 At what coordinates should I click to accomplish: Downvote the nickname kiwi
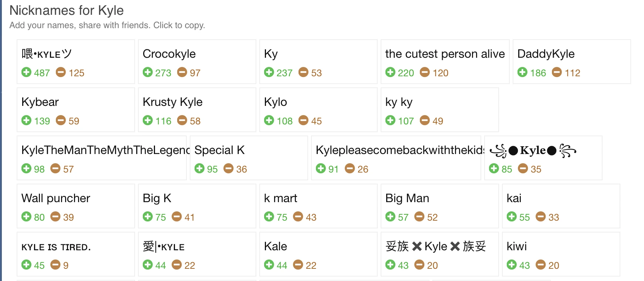click(x=541, y=265)
